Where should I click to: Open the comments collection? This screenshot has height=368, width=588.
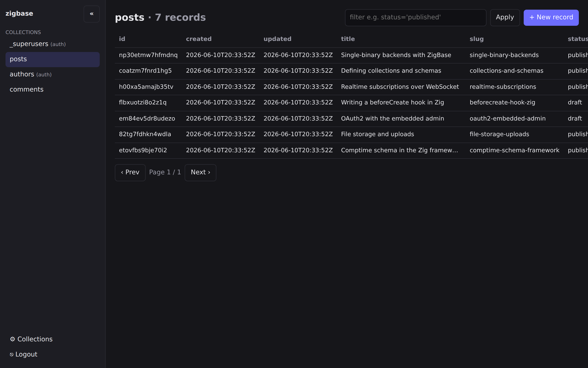click(52, 89)
